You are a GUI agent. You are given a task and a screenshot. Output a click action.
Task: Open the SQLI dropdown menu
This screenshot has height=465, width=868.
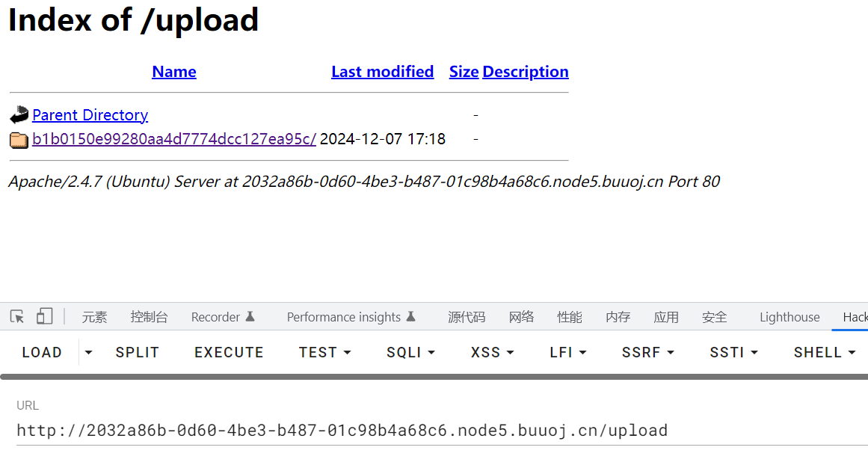(409, 352)
